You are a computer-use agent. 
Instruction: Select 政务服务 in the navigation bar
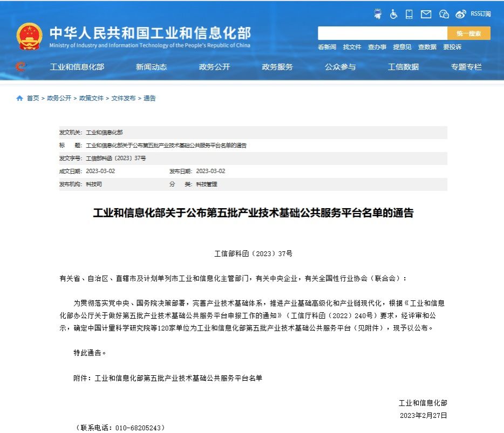[277, 67]
